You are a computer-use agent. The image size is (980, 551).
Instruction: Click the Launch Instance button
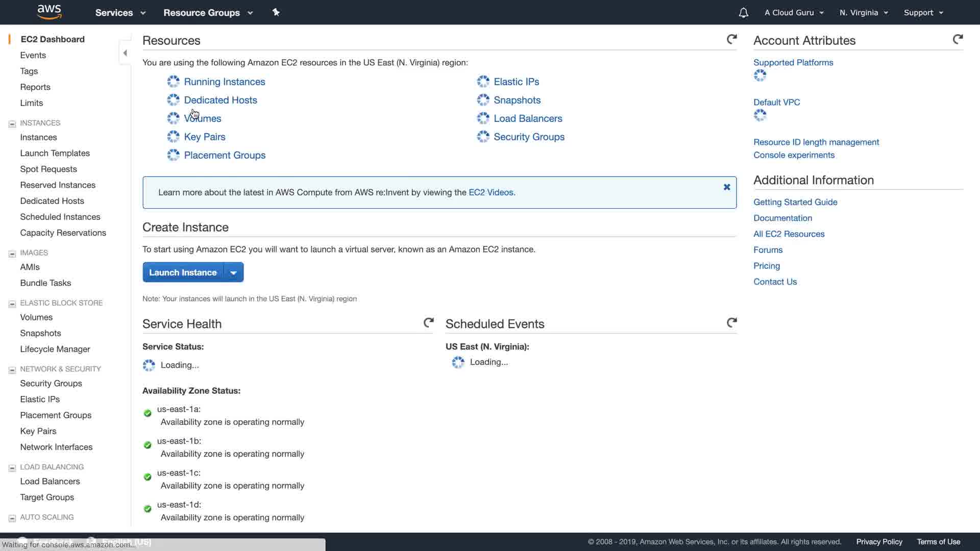(x=183, y=272)
